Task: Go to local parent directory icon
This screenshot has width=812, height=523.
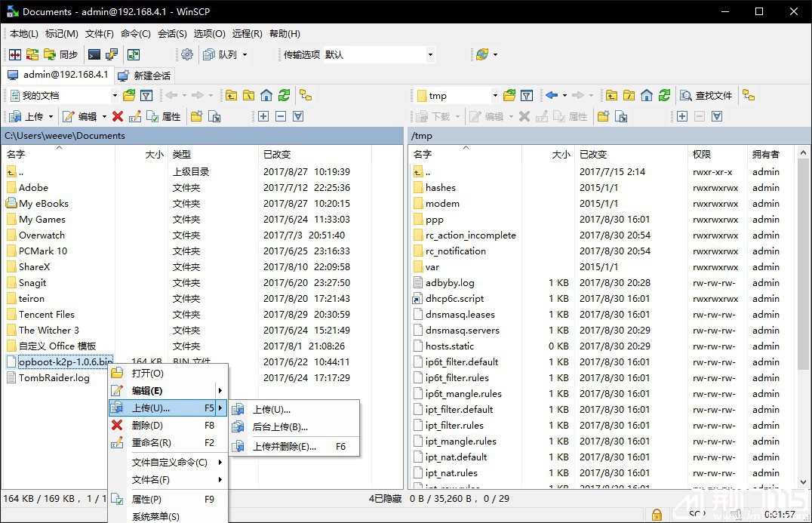Action: 231,95
